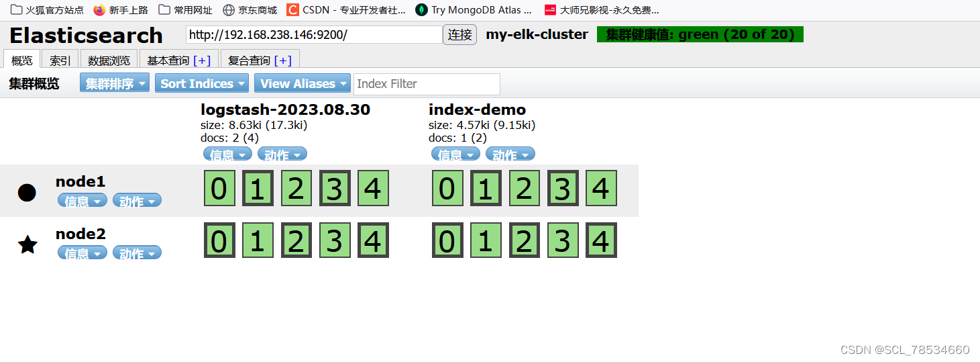Select index-demo shard 0 on node1
The image size is (980, 362).
(447, 188)
